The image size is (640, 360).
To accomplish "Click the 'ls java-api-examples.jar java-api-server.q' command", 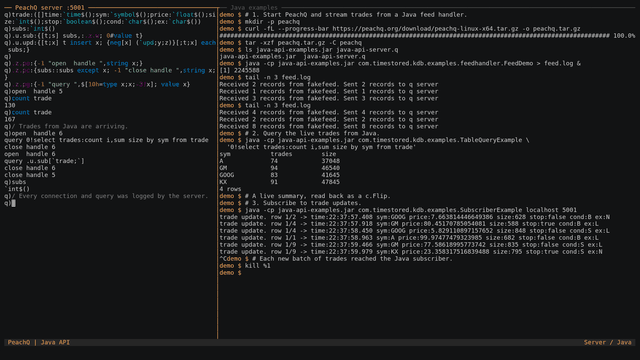I will (322, 49).
